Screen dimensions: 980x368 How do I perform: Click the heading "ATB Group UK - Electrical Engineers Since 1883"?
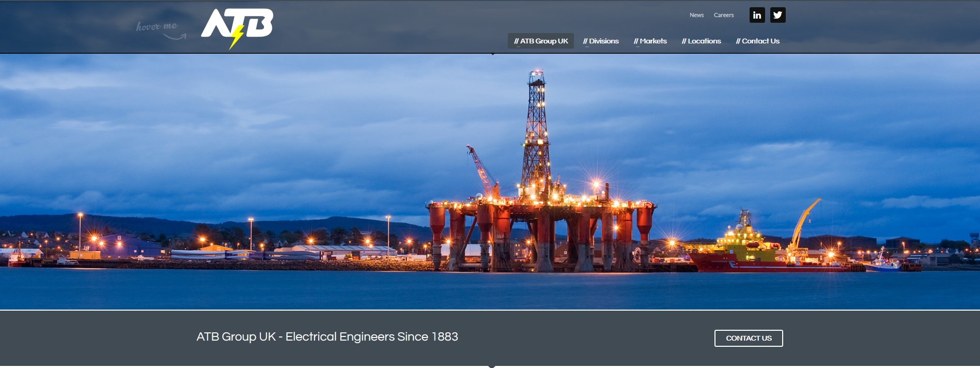[327, 337]
